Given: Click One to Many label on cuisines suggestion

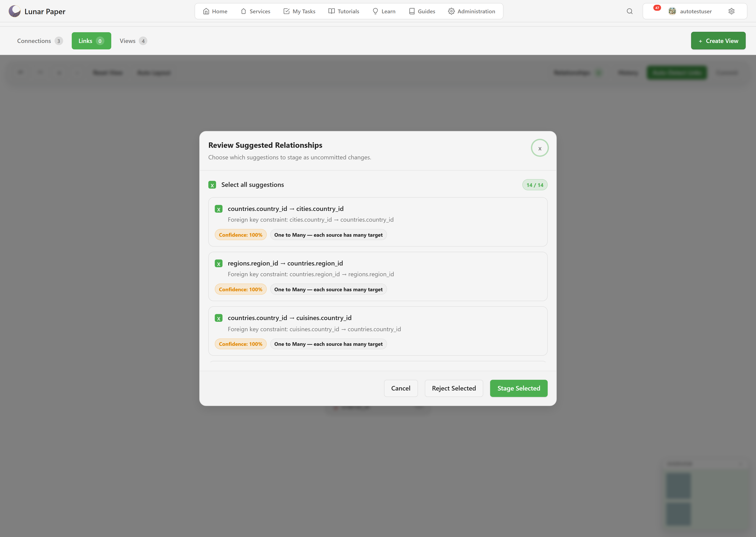Looking at the screenshot, I should [x=328, y=344].
